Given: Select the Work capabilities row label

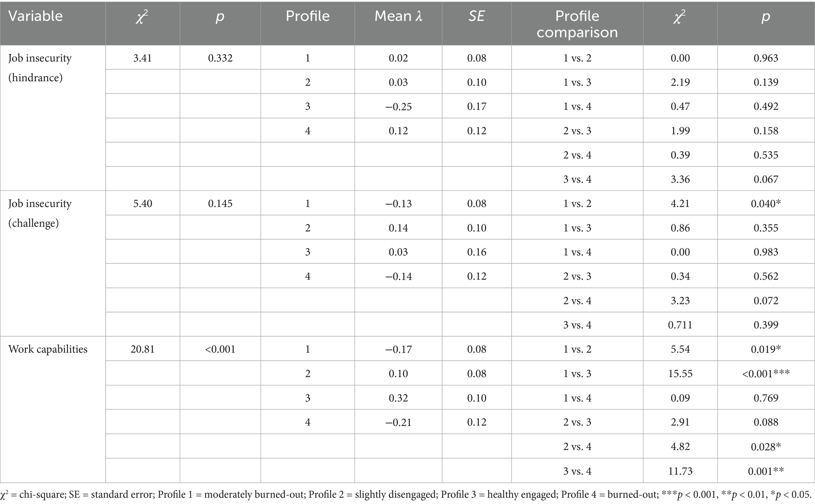Looking at the screenshot, I should coord(48,349).
